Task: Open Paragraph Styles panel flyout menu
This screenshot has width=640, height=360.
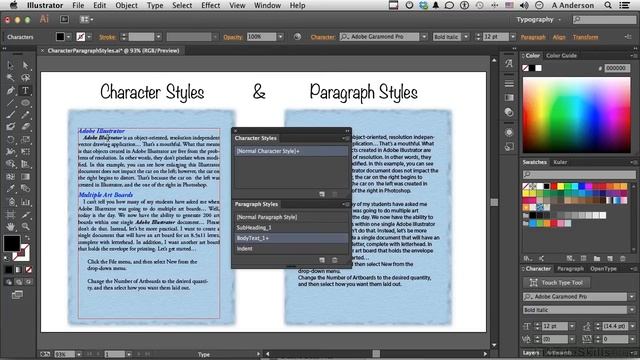Action: [346, 204]
